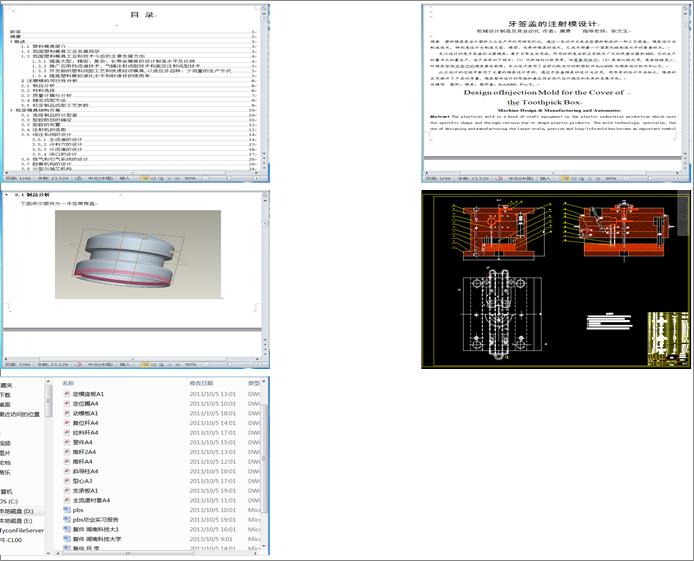This screenshot has width=694, height=561.
Task: Click proofing status icon in 制品分析 Word window
Action: [79, 365]
